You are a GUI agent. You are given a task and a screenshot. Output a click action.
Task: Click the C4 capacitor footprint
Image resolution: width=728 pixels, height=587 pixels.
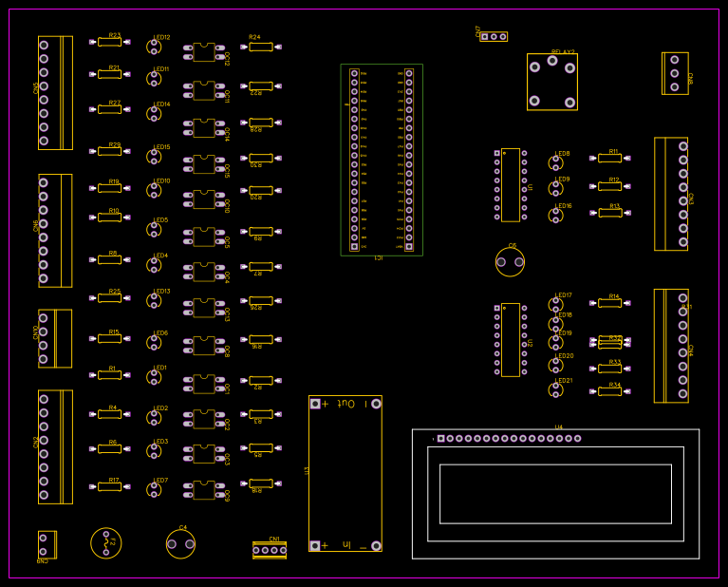(x=180, y=543)
